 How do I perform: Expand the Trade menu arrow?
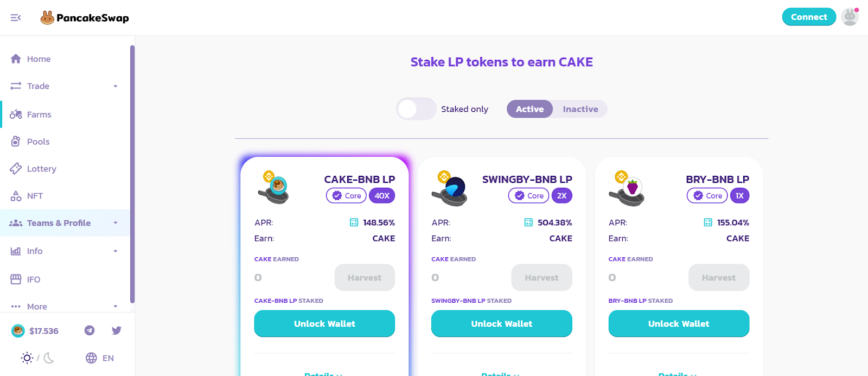(116, 86)
